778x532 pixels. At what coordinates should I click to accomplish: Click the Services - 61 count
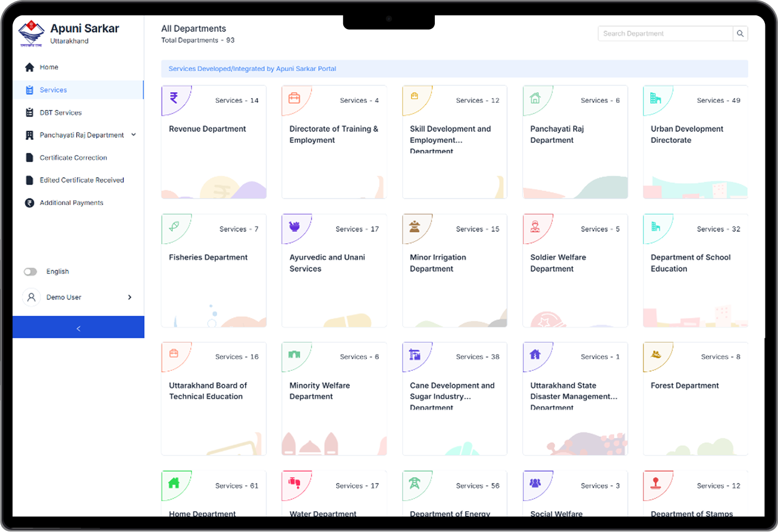pos(237,486)
